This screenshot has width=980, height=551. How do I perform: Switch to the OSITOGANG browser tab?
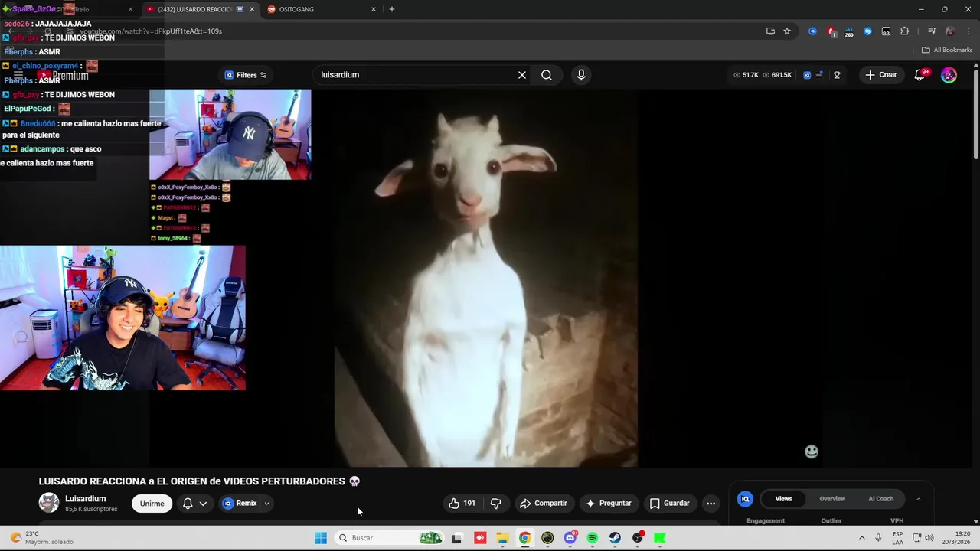(x=322, y=9)
